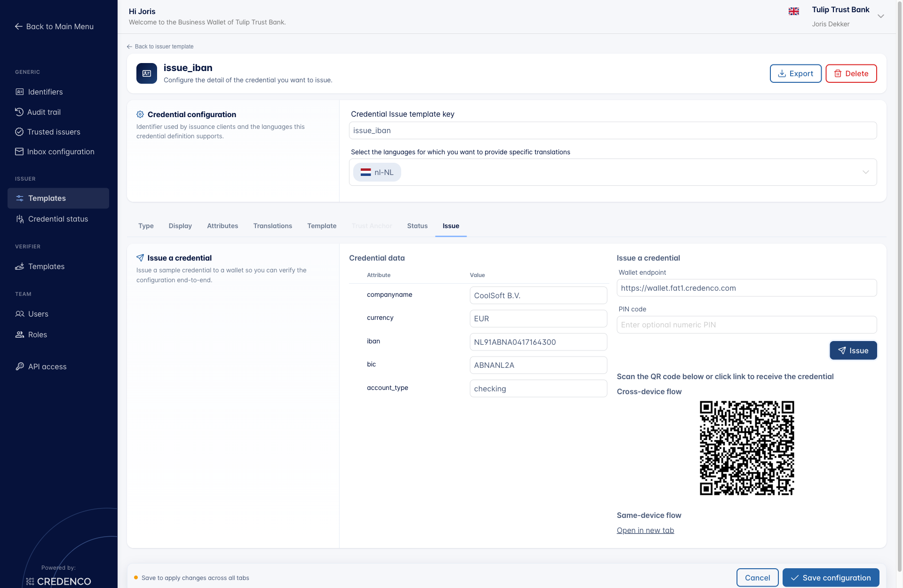Open Credential status page
This screenshot has height=588, width=903.
point(58,219)
